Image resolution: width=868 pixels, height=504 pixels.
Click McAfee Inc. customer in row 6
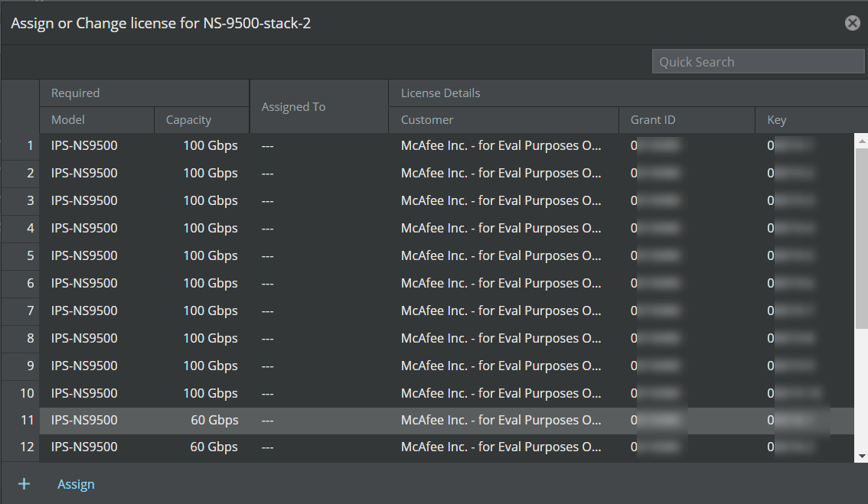pyautogui.click(x=501, y=283)
